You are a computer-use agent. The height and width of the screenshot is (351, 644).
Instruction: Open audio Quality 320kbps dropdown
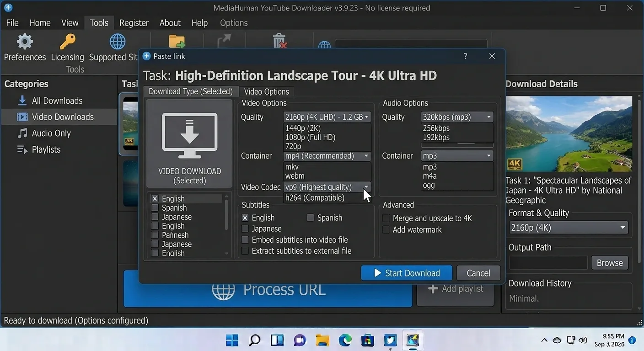[x=457, y=117]
